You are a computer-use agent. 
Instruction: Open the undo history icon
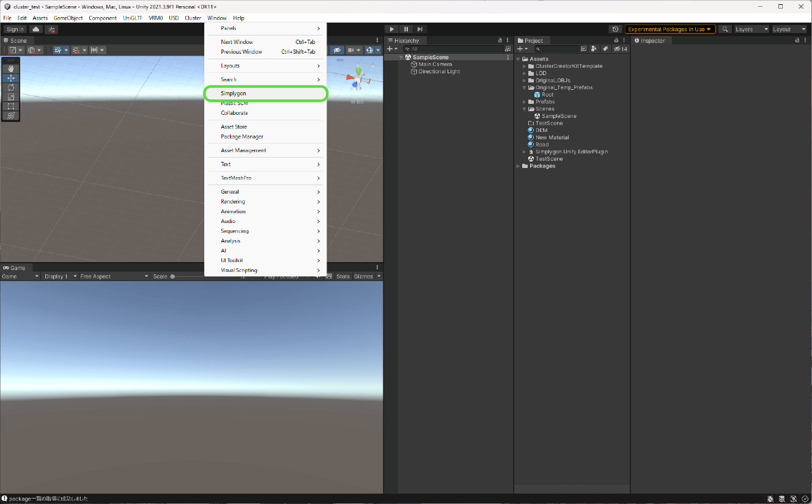616,29
